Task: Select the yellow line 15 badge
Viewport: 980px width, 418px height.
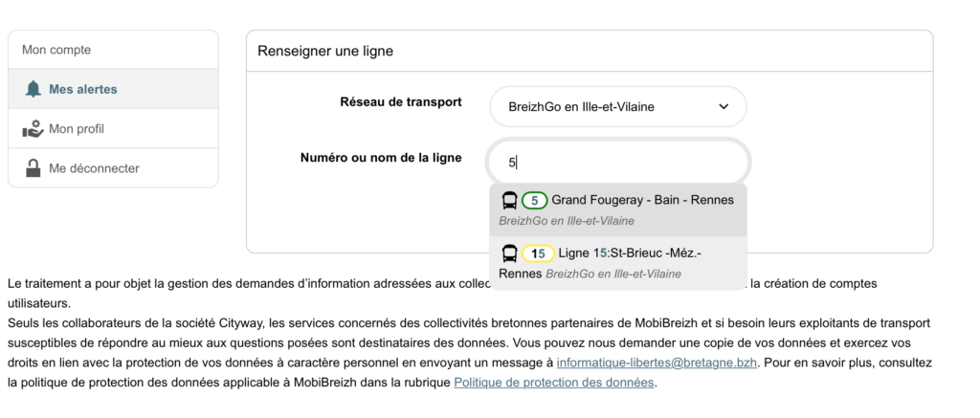Action: 538,253
